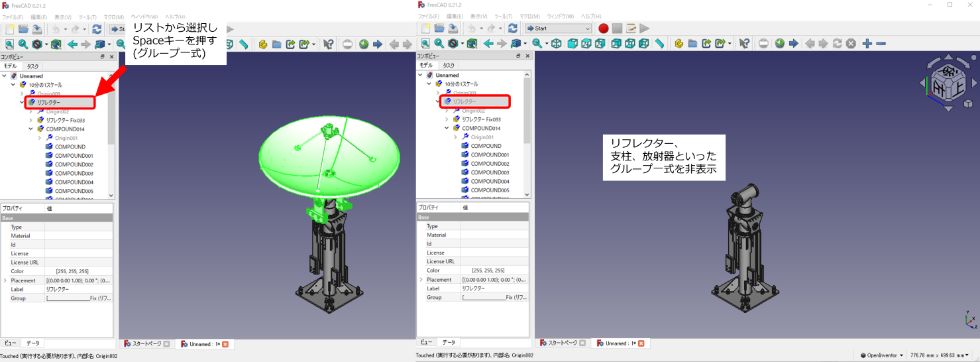
Task: Open the マクロ(M) menu in right window
Action: pyautogui.click(x=529, y=17)
